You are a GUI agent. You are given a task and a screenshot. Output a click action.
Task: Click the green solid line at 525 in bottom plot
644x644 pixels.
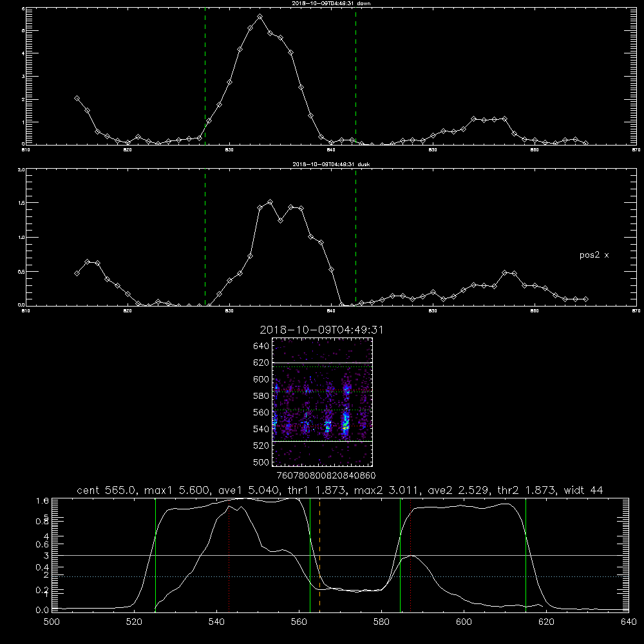tap(155, 555)
